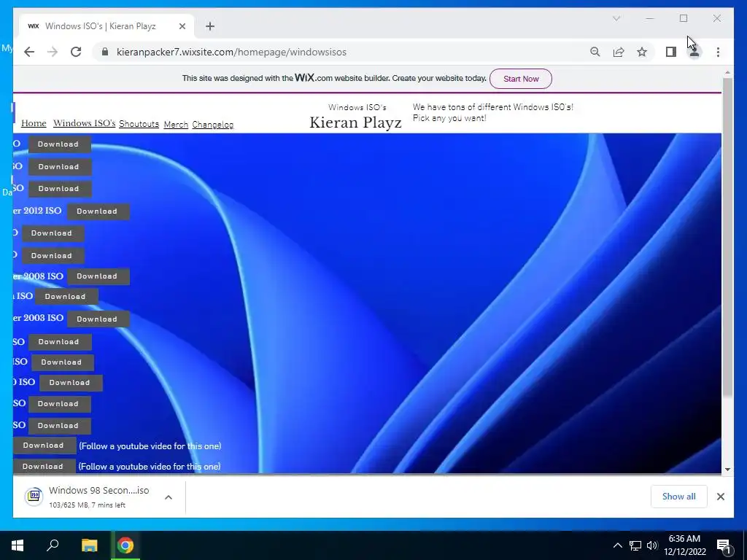
Task: Open the volume speaker tray icon
Action: coord(652,545)
